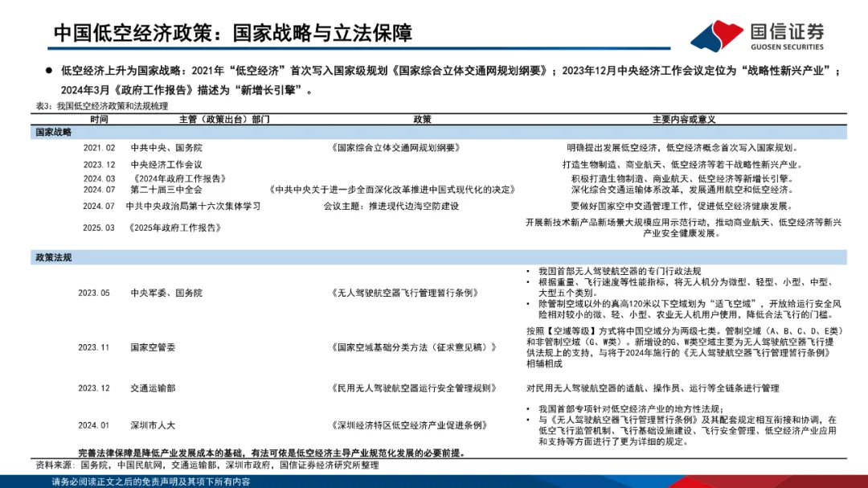Viewport: 868px width, 488px height.
Task: Click the bullet paragraph 低空经济上升为国家战略
Action: [x=451, y=80]
